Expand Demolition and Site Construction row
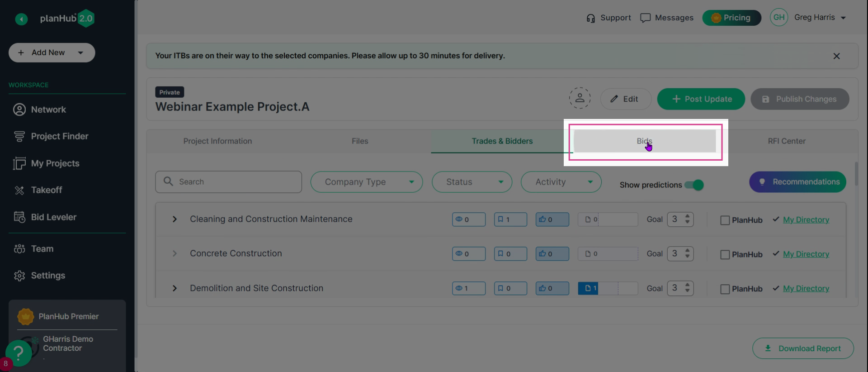The image size is (868, 372). (175, 288)
